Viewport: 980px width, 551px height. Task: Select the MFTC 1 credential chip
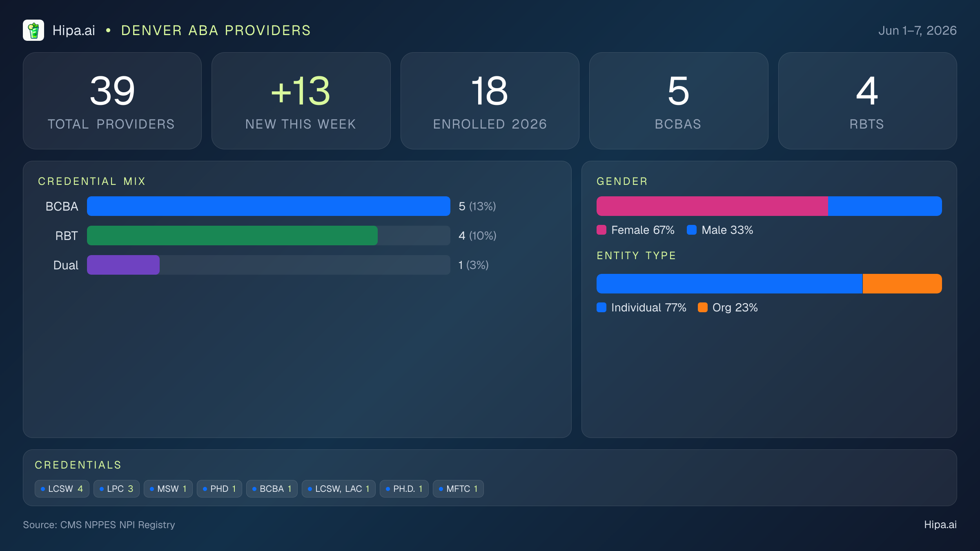(458, 489)
